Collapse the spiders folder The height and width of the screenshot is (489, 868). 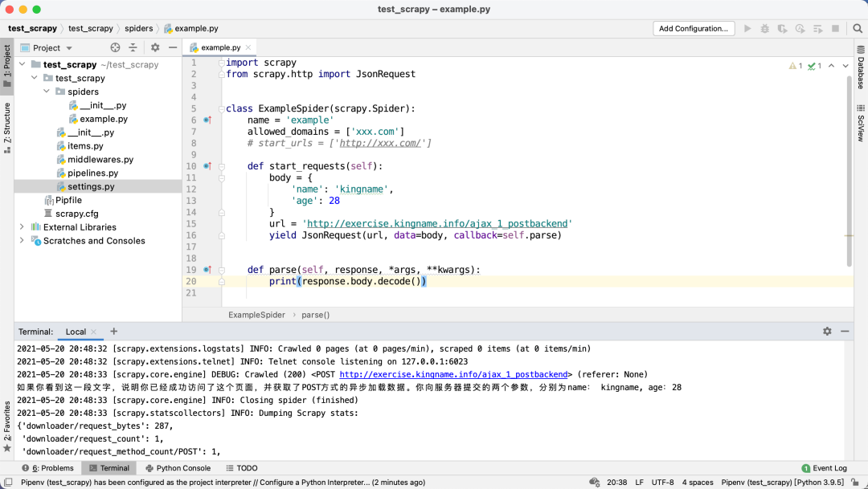[47, 92]
